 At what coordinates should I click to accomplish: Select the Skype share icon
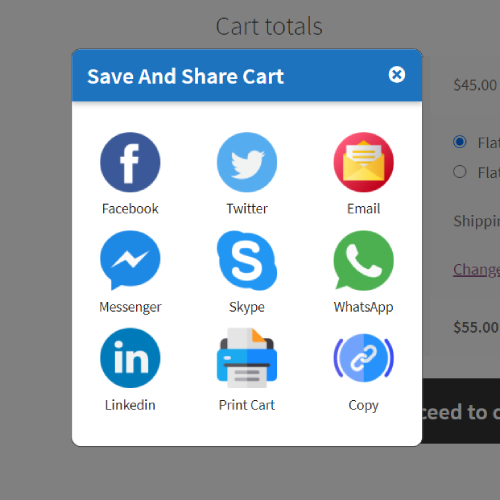[x=247, y=260]
